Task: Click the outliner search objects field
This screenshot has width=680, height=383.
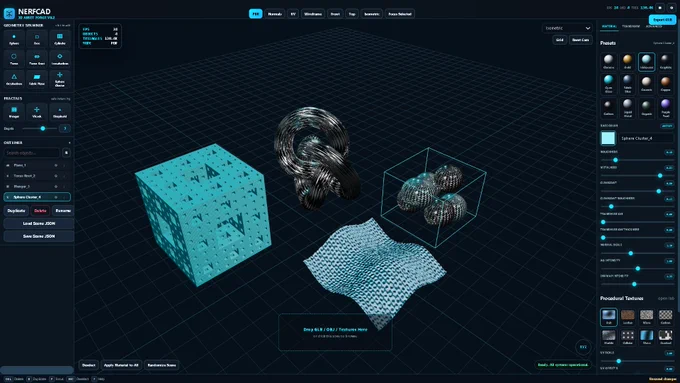Action: click(32, 153)
